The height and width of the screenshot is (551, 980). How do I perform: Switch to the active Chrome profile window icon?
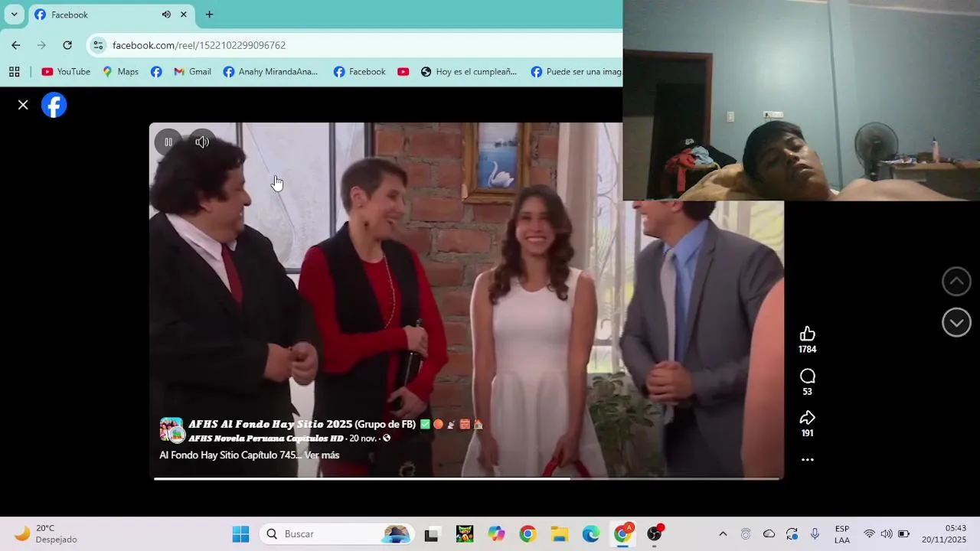(x=623, y=533)
